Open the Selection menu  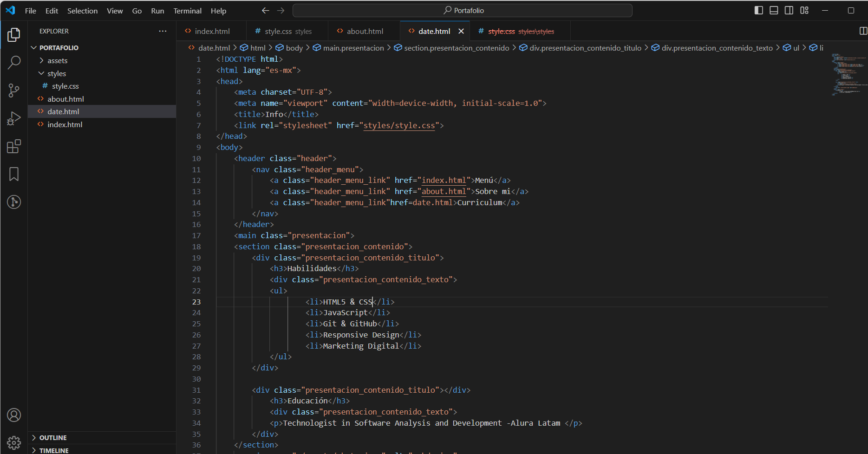[x=82, y=11]
